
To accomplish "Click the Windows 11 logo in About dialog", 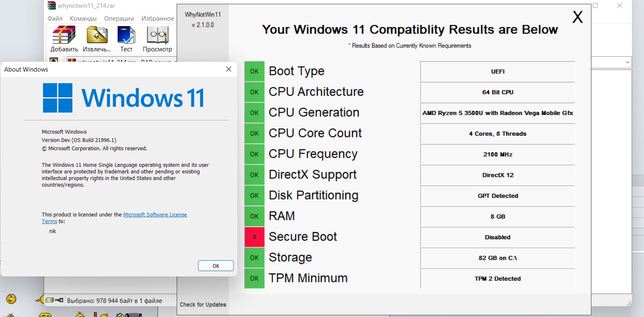I will click(x=124, y=98).
